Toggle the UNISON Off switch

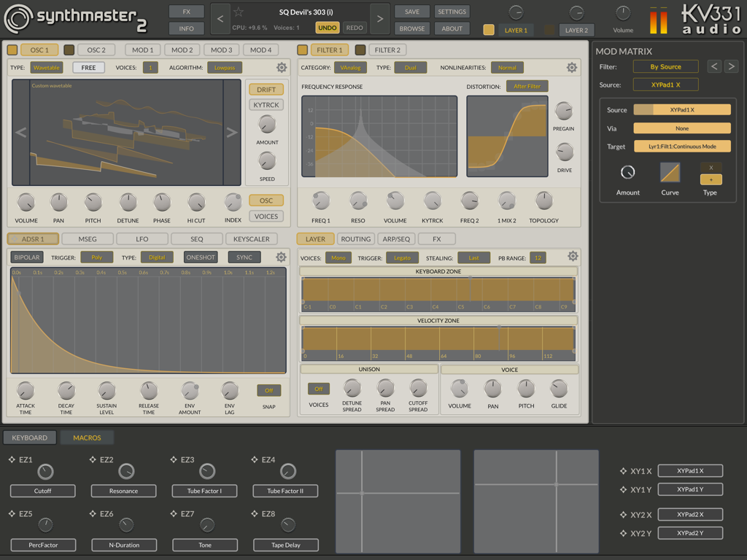coord(318,389)
